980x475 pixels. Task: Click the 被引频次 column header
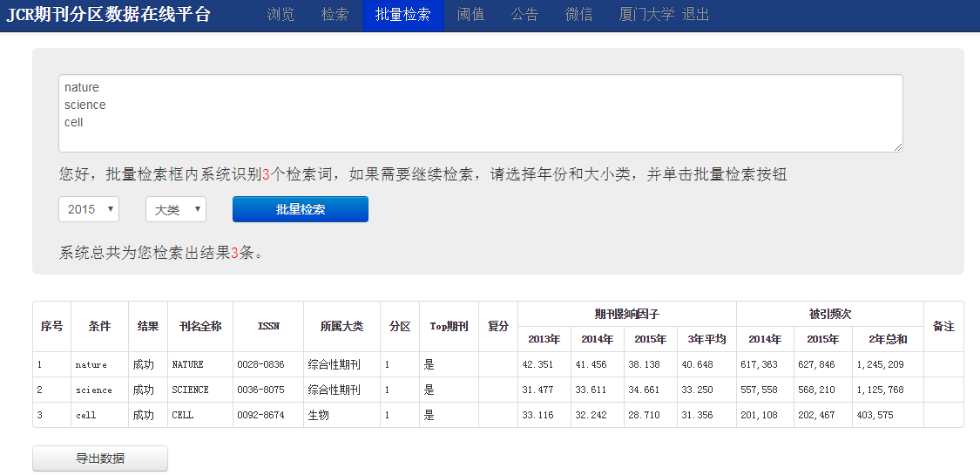[829, 314]
